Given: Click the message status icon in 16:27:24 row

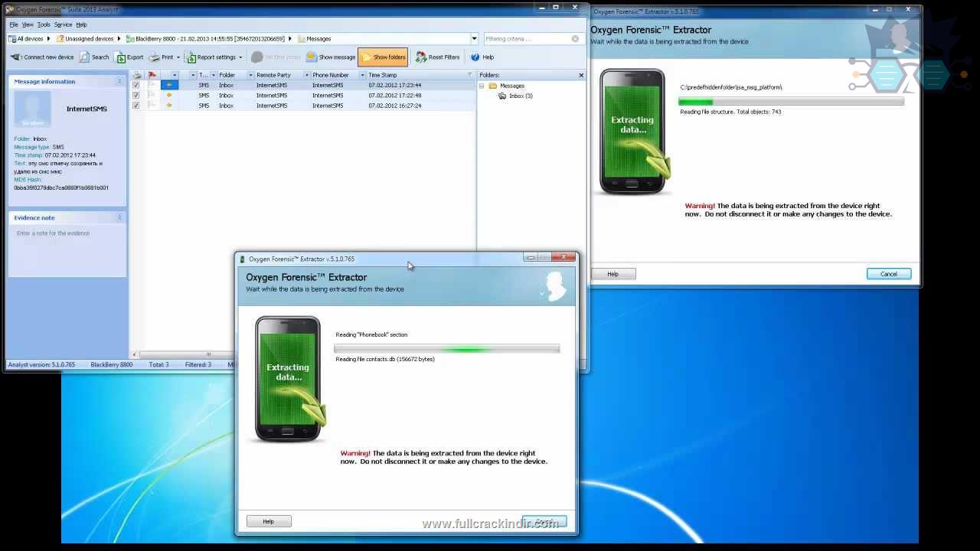Looking at the screenshot, I should 169,106.
